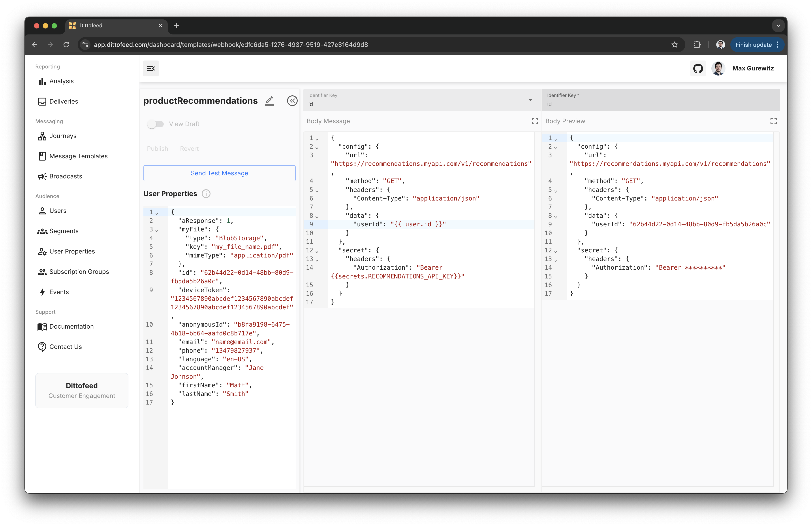
Task: Bookmark this page with the star icon
Action: pos(675,45)
